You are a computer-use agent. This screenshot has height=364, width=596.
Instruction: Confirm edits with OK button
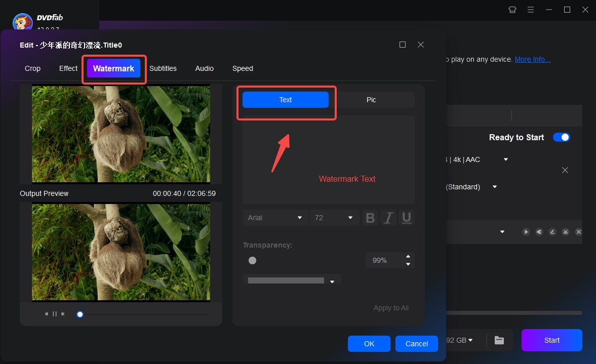pyautogui.click(x=369, y=343)
